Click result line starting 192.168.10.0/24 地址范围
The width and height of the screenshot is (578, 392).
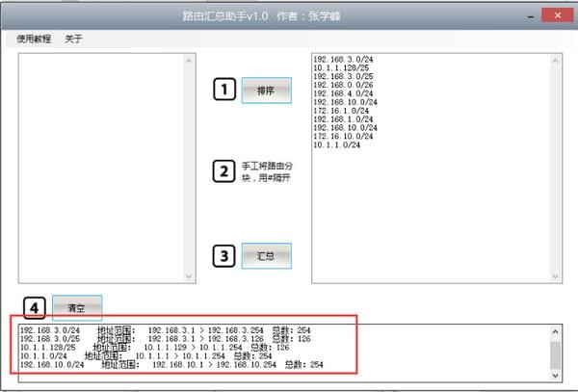pos(171,365)
